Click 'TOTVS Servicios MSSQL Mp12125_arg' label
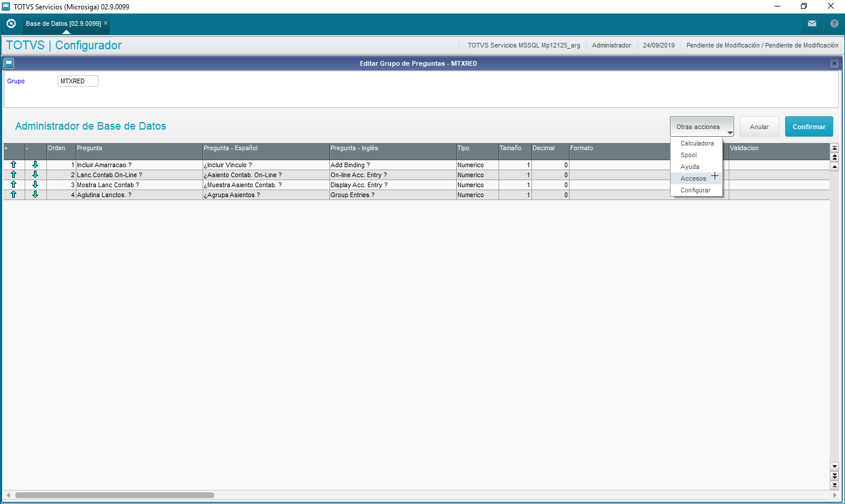 pos(524,45)
